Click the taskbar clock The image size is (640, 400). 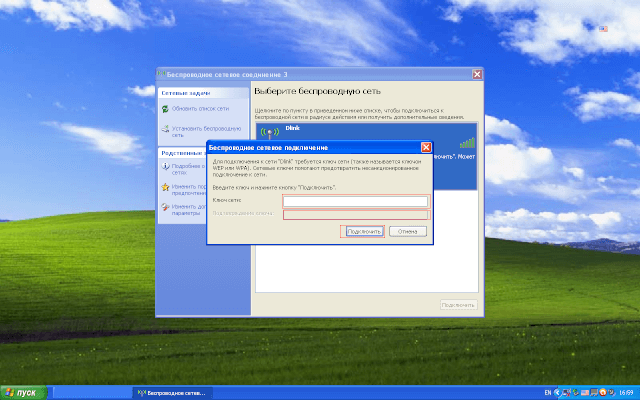click(x=626, y=392)
